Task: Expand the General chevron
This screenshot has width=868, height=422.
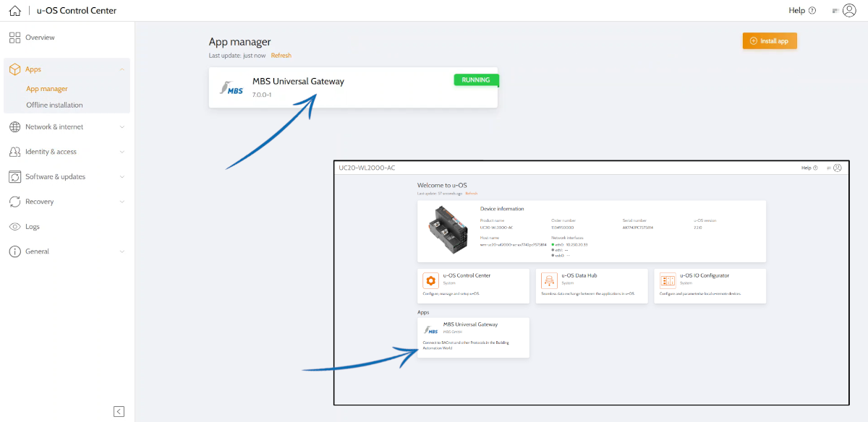Action: click(x=122, y=251)
